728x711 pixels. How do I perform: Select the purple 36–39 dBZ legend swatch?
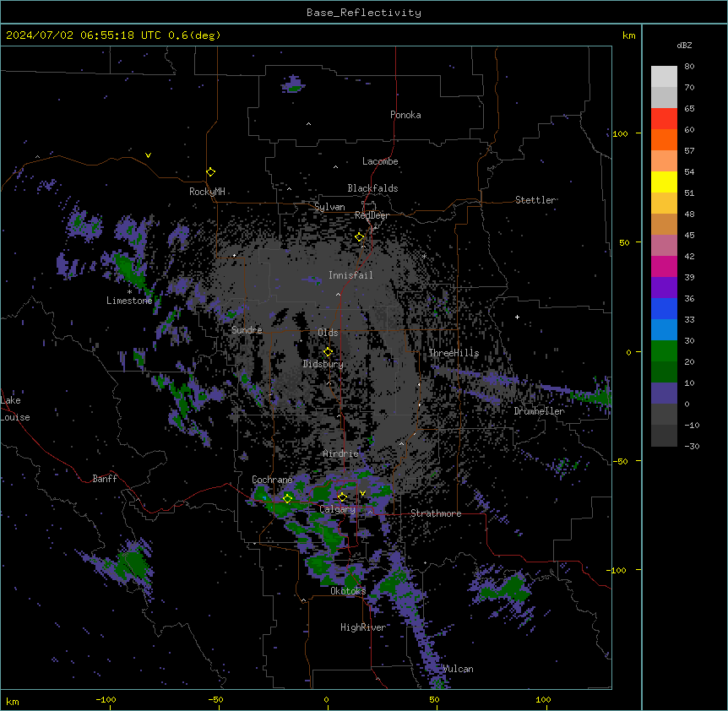[x=664, y=288]
